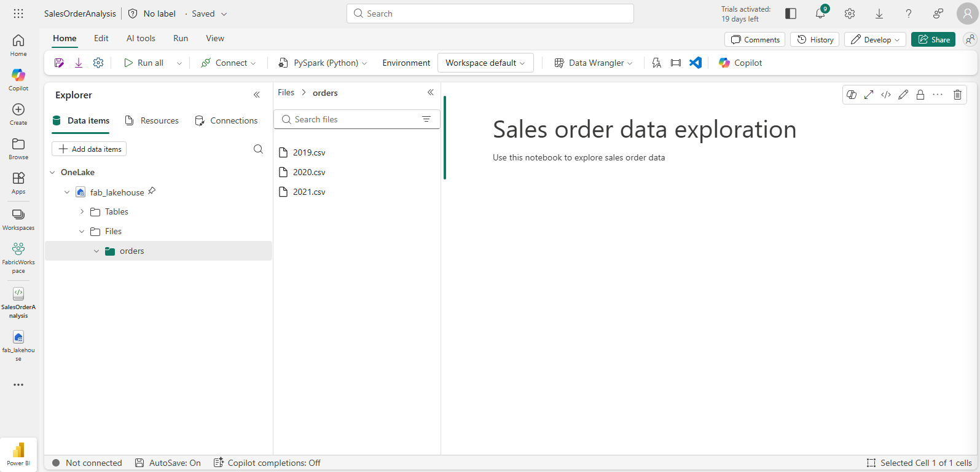The image size is (980, 472).
Task: Collapse the orders folder node
Action: pos(96,251)
